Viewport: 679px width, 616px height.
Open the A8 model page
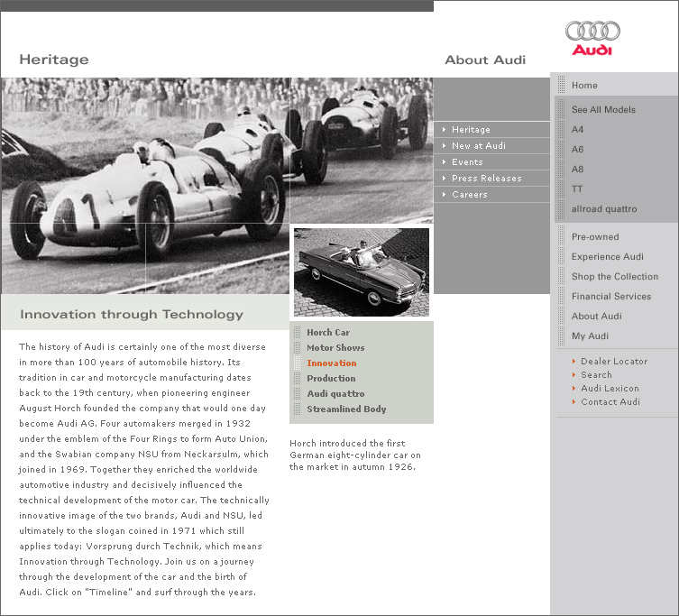point(577,170)
